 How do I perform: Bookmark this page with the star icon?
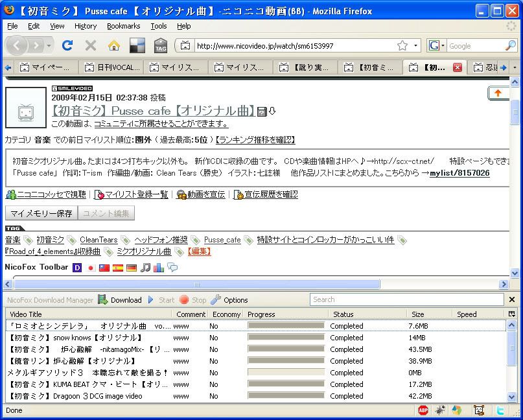[x=402, y=46]
